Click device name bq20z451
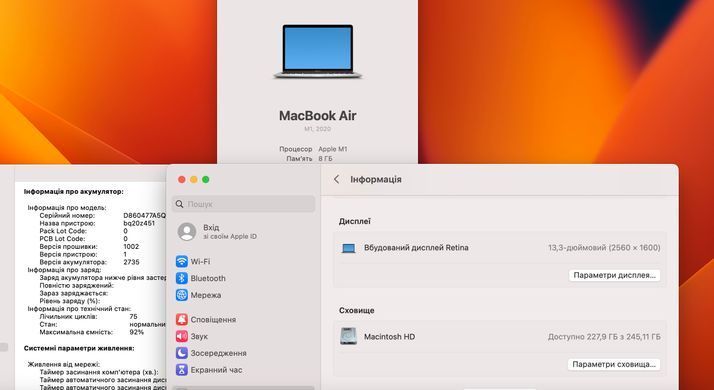The height and width of the screenshot is (390, 714). 139,223
